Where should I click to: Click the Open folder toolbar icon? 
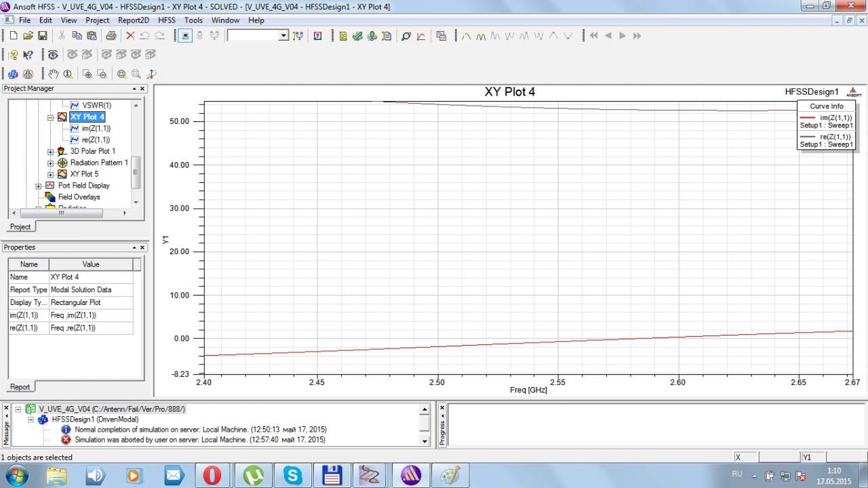(x=28, y=36)
